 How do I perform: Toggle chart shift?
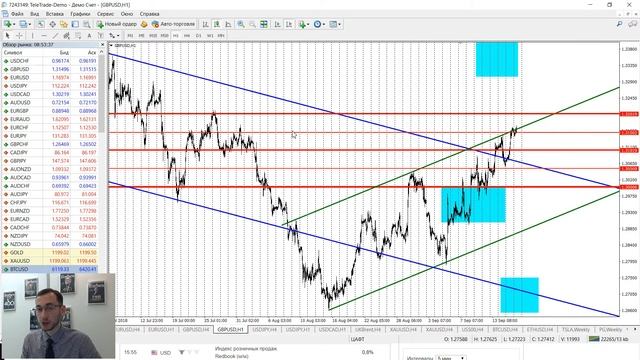(x=289, y=24)
